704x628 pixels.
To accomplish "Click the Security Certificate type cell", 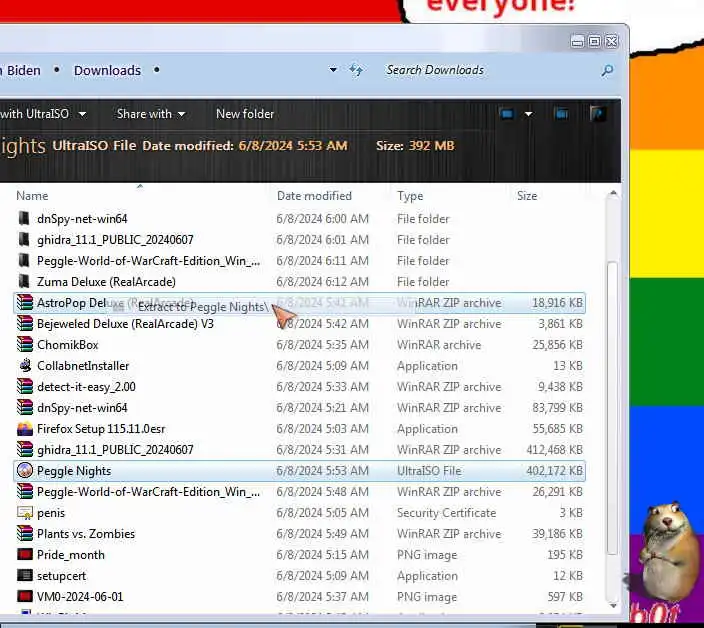I will point(446,513).
